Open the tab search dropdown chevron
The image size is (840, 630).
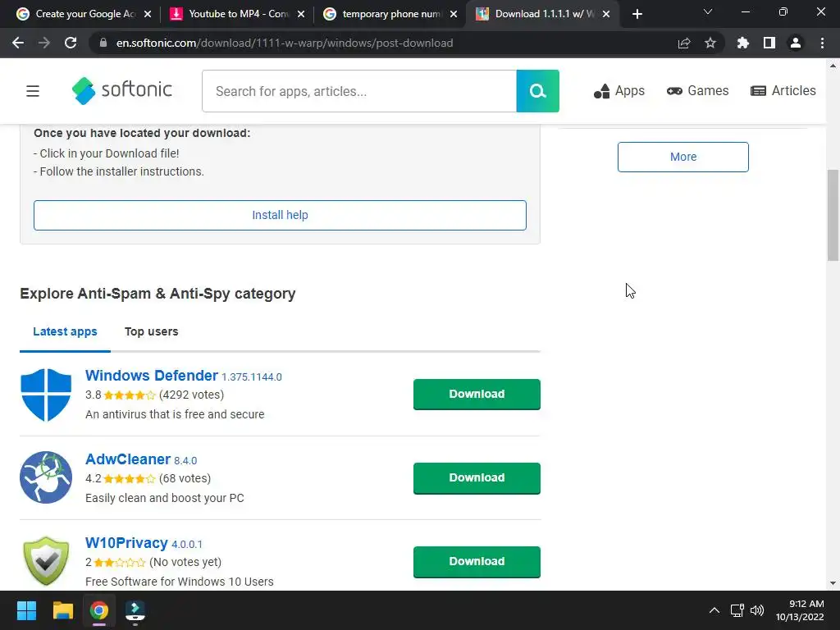coord(708,11)
